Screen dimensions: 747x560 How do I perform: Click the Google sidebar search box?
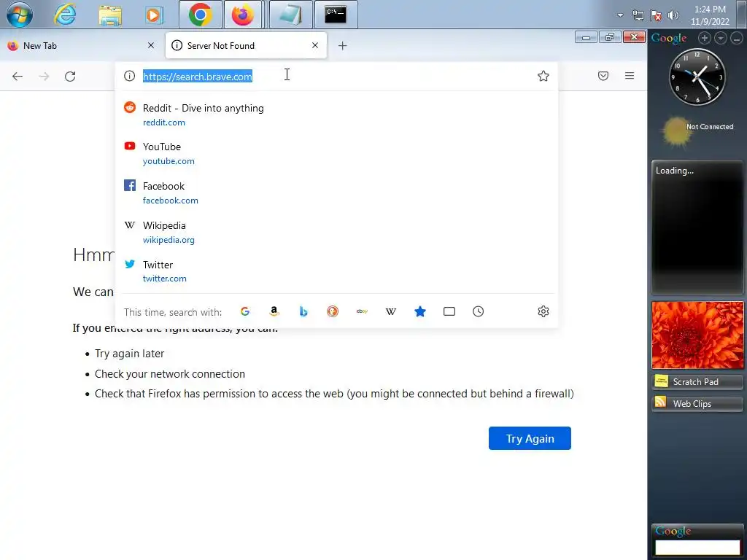point(697,547)
